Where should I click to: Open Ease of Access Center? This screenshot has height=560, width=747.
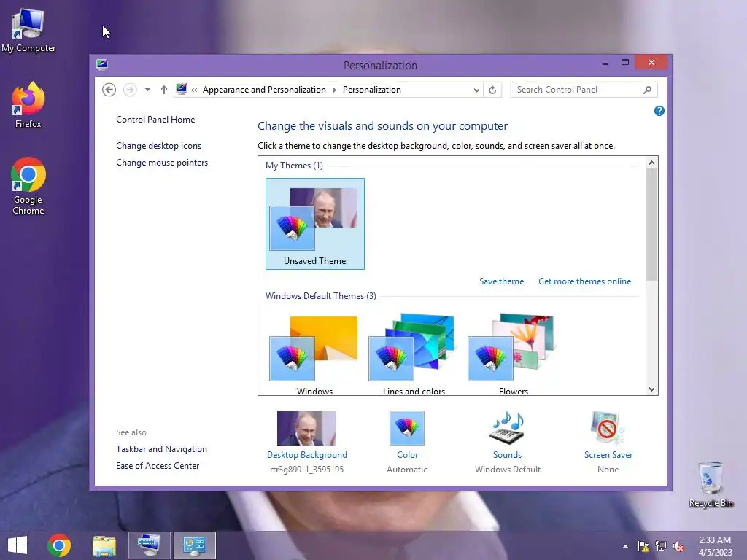click(158, 466)
